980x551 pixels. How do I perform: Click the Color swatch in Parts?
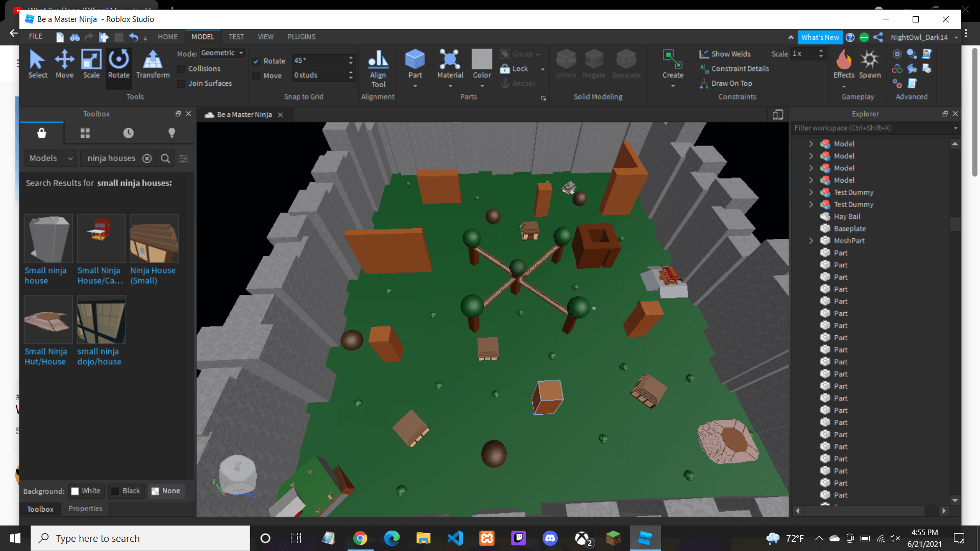(x=481, y=59)
